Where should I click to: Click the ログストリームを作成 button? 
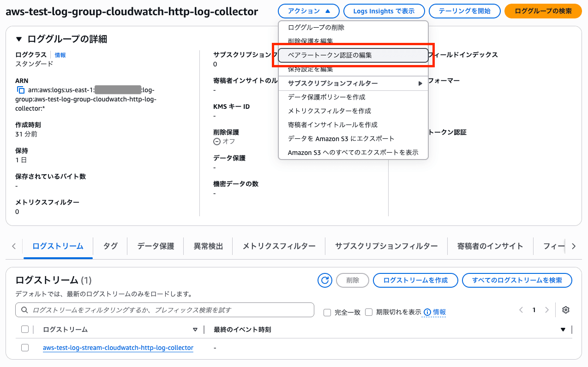click(x=415, y=280)
